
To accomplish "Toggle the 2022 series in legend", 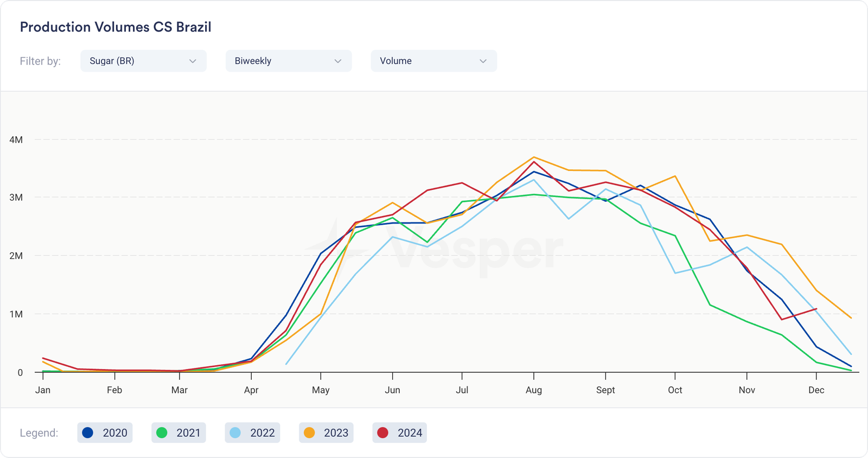I will pyautogui.click(x=252, y=432).
